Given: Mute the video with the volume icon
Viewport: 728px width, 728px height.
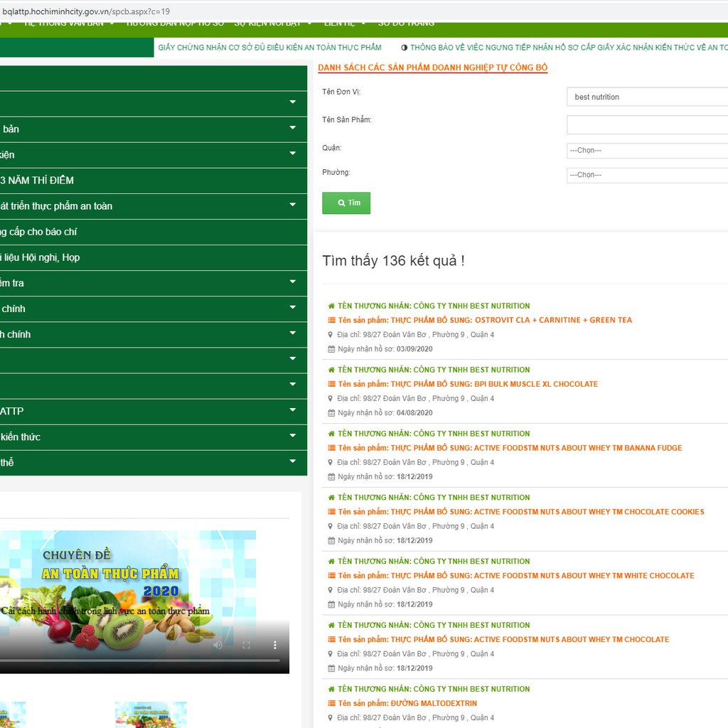Looking at the screenshot, I should pos(218,645).
